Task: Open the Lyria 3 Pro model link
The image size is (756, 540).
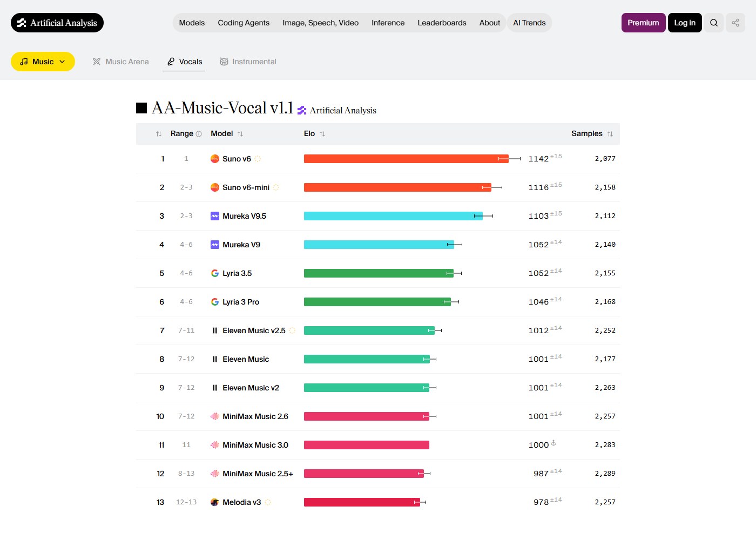Action: (241, 302)
